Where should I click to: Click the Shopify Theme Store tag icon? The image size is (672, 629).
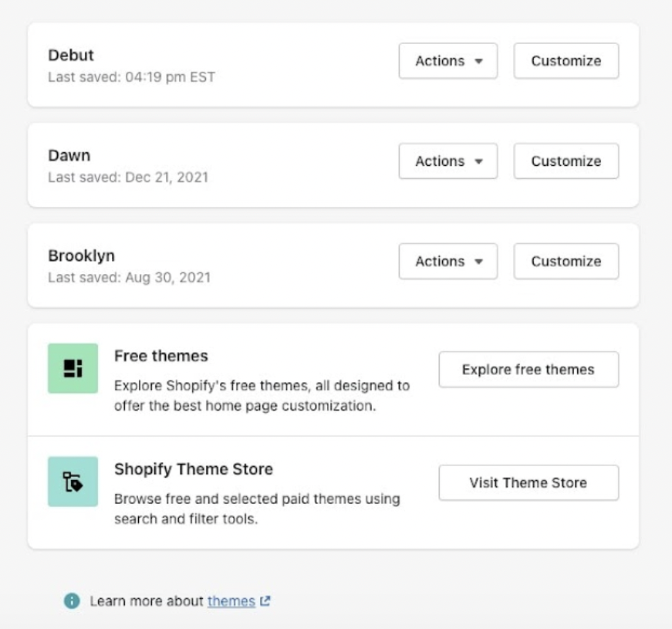point(73,482)
